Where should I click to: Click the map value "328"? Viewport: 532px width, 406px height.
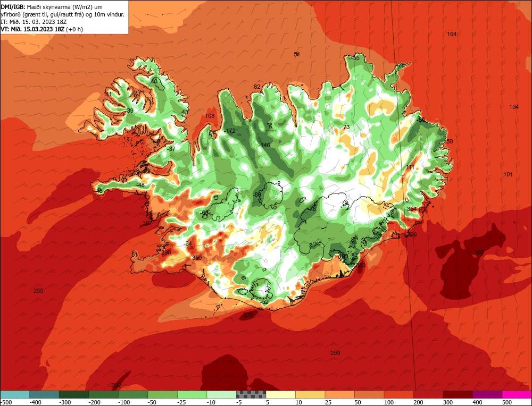pyautogui.click(x=248, y=315)
